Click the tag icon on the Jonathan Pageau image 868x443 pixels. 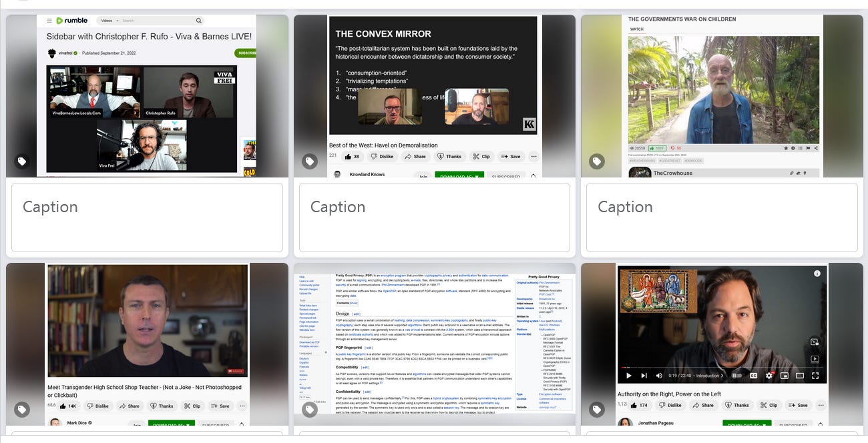point(597,410)
